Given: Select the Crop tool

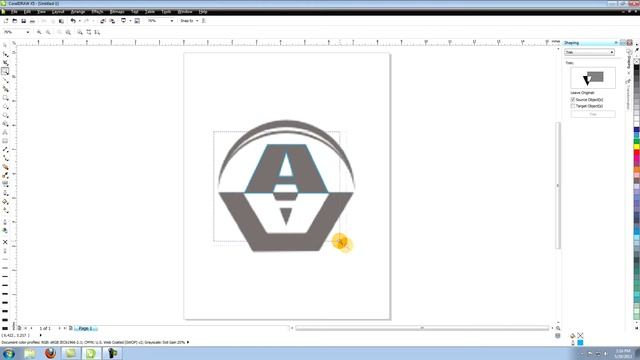Looking at the screenshot, I should tap(5, 62).
